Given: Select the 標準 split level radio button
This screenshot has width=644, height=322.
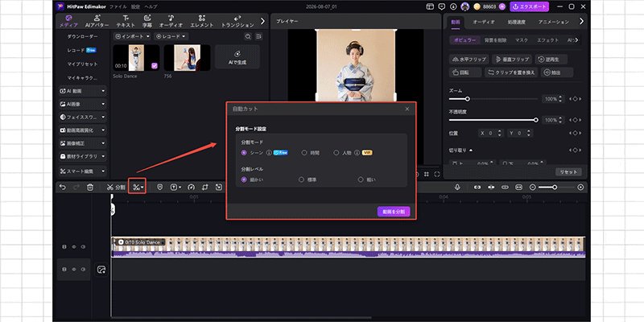Looking at the screenshot, I should (x=301, y=180).
